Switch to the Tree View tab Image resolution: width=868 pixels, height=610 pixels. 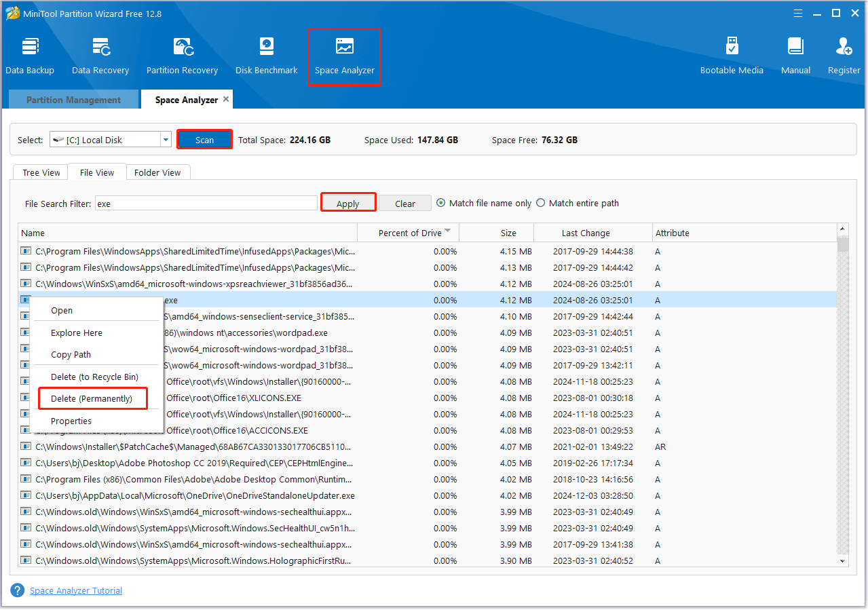(41, 172)
